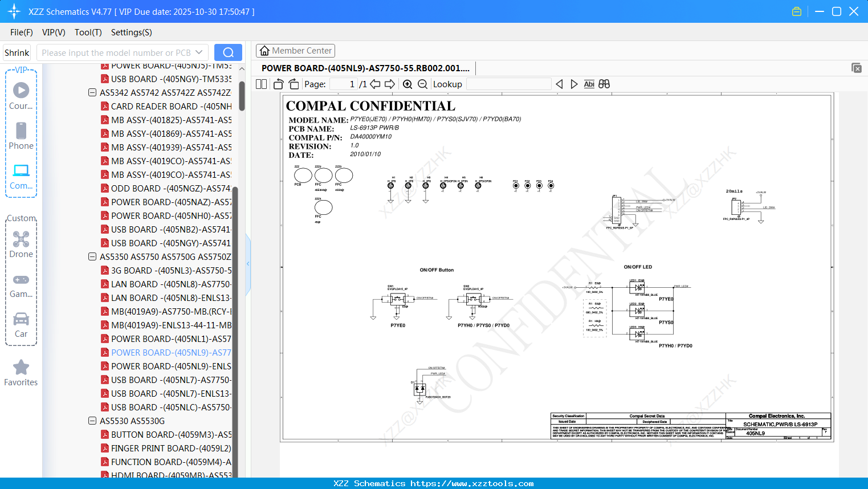Open the Drone category in the sidebar
Viewport: 868px width, 489px height.
tap(21, 244)
